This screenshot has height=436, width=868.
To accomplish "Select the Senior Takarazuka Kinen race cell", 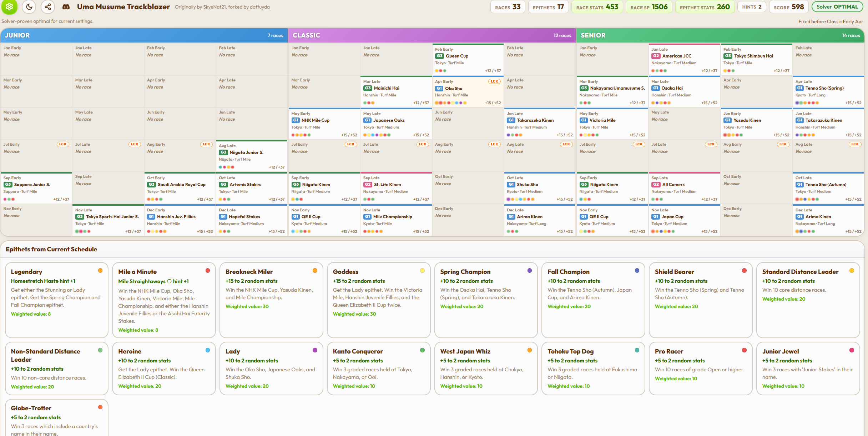I will tap(828, 123).
